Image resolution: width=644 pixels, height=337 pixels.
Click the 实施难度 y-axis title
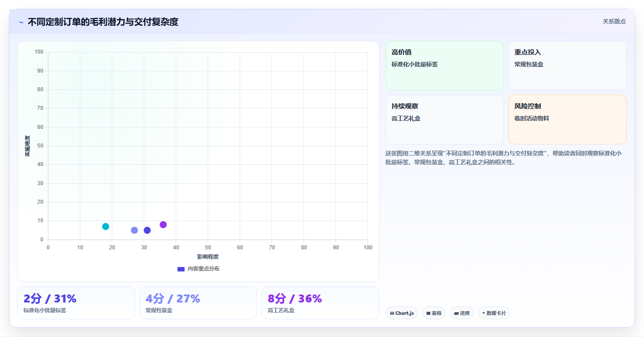click(27, 146)
